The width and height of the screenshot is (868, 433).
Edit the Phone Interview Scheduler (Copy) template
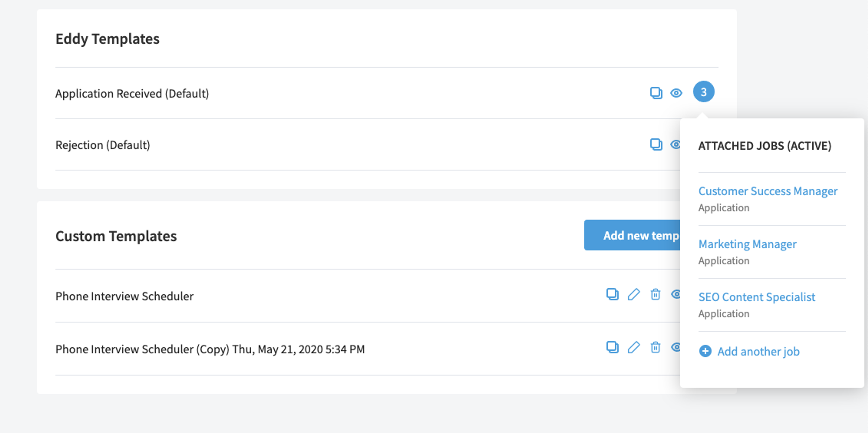[x=634, y=347]
